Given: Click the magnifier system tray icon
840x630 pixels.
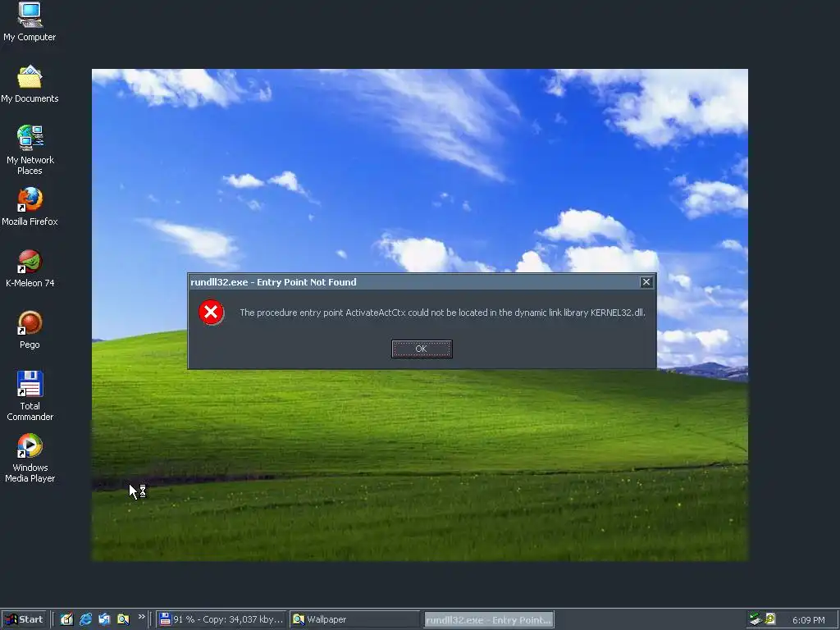Looking at the screenshot, I should coord(770,619).
